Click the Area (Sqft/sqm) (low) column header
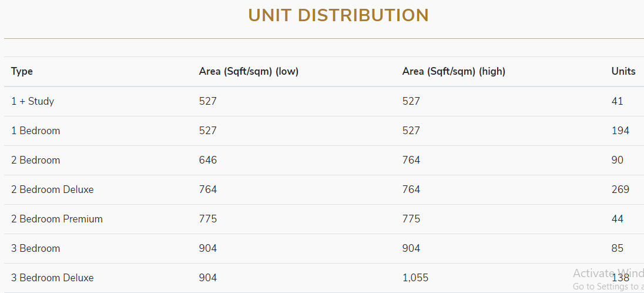This screenshot has height=293, width=644. [249, 71]
